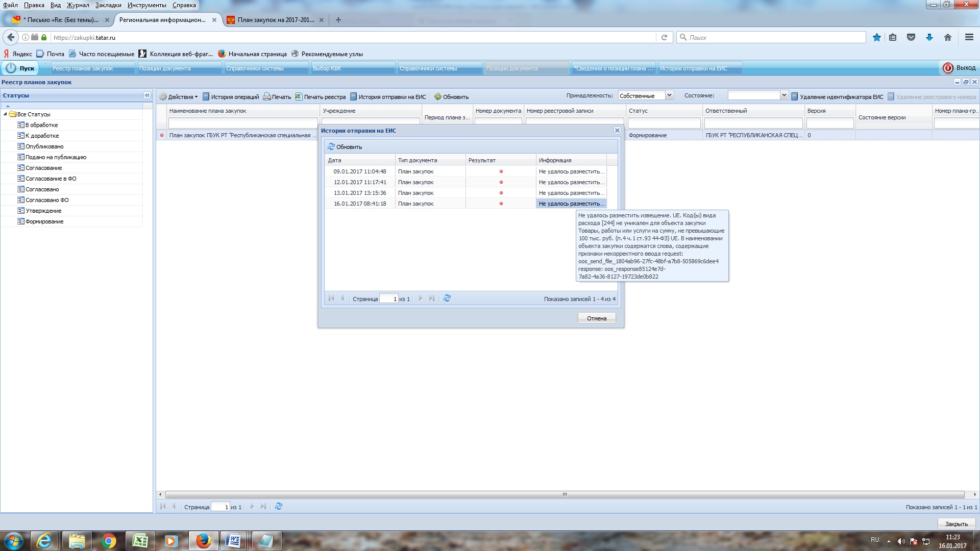Click the Закрыть button
The width and height of the screenshot is (980, 551).
coord(956,524)
